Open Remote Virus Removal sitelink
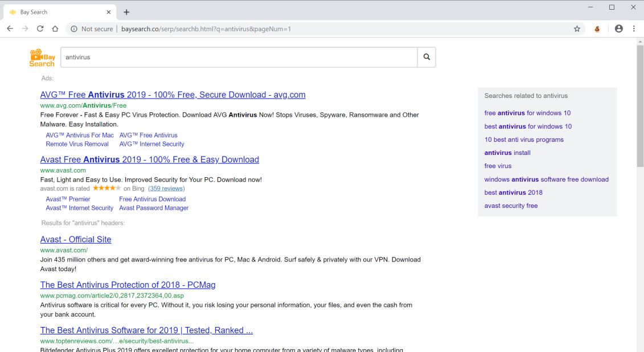The image size is (644, 352). tap(77, 144)
